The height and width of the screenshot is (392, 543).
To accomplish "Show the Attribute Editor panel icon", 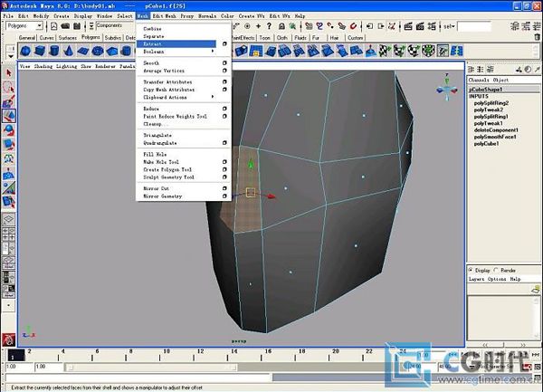I will tap(515, 26).
